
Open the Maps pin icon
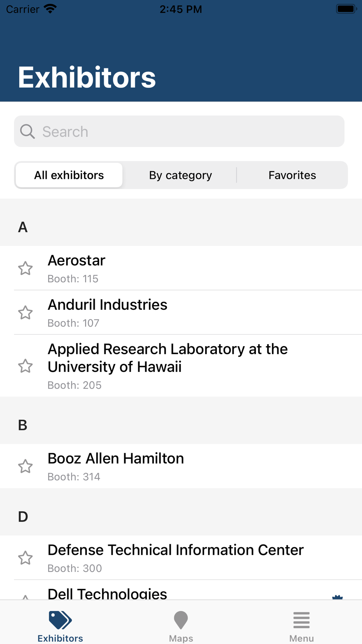point(181,620)
